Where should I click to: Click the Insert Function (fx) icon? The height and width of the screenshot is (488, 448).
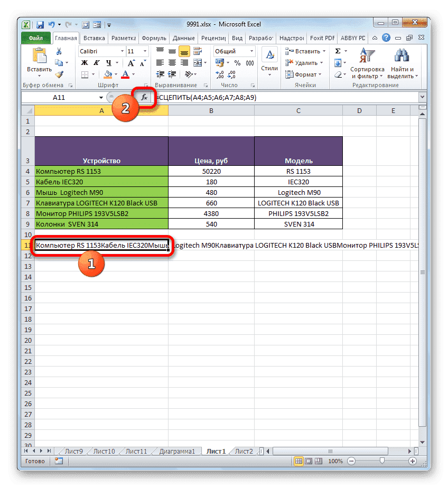pyautogui.click(x=144, y=97)
